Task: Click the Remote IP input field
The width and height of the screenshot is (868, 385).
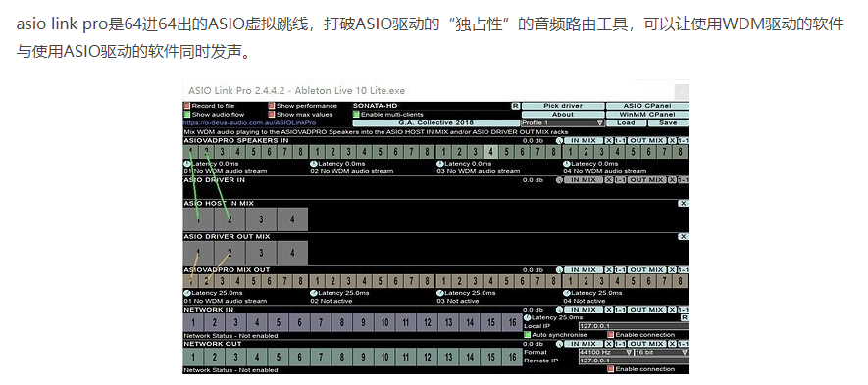Action: [634, 361]
